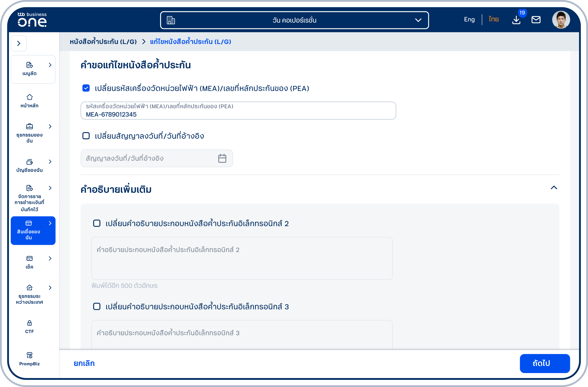Switch language to ไทย

[x=494, y=19]
